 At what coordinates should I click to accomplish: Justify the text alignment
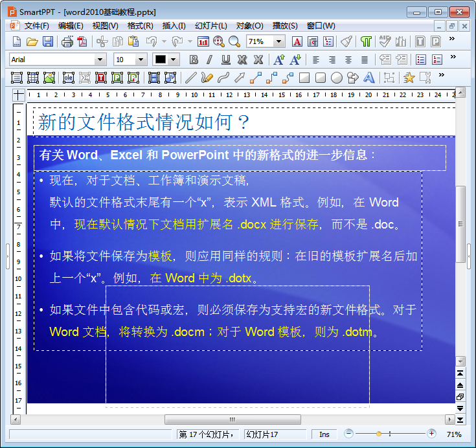tap(364, 60)
